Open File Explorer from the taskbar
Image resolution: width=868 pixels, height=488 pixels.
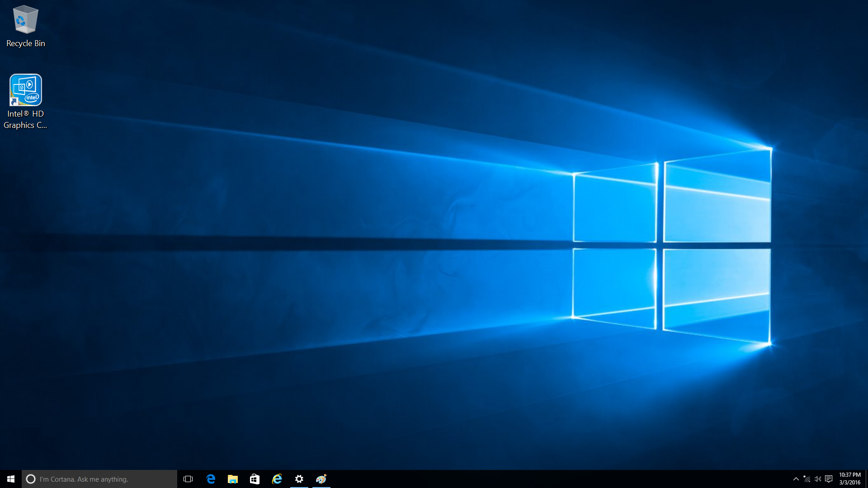(233, 479)
